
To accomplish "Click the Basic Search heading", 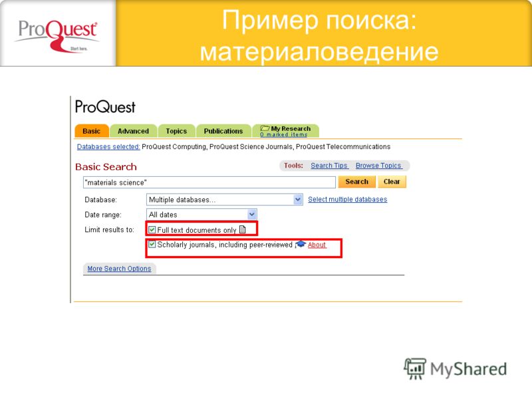I will click(106, 167).
